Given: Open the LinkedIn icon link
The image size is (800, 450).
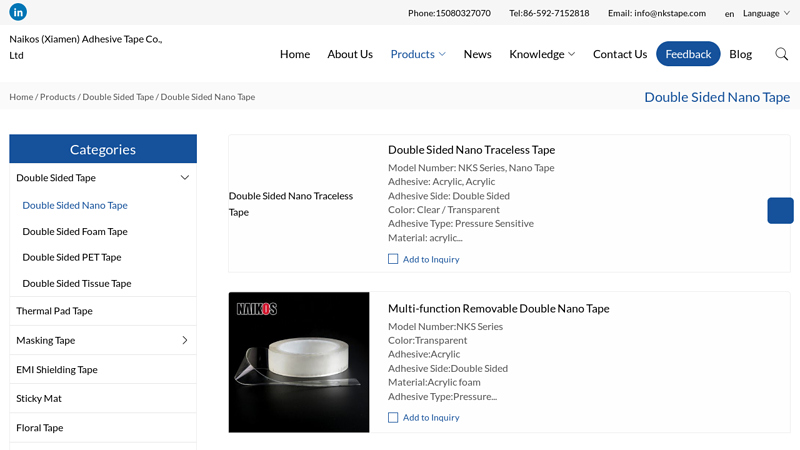Looking at the screenshot, I should (18, 12).
